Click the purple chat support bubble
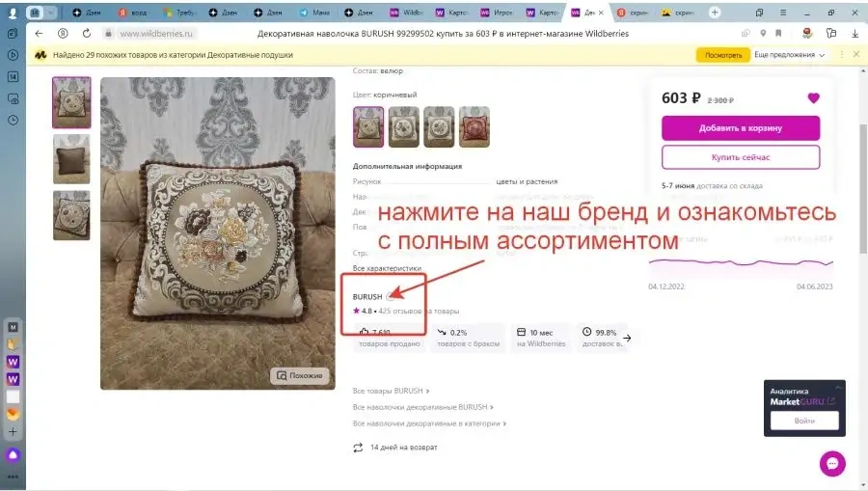 [832, 463]
